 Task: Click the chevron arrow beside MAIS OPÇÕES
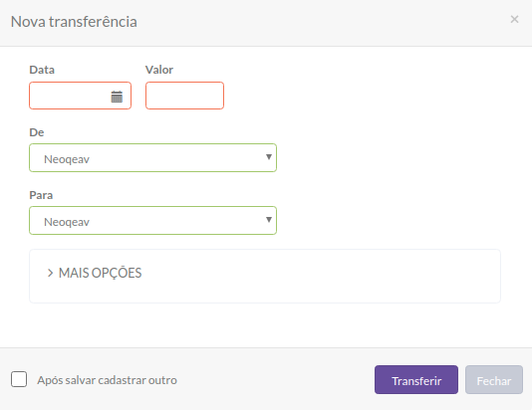[50, 273]
